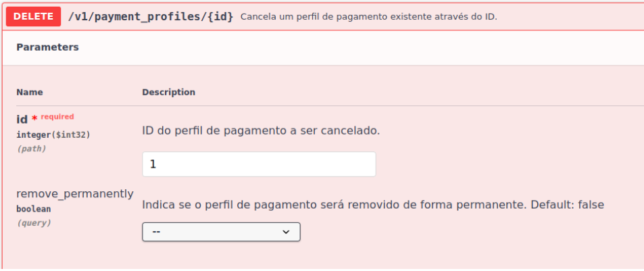The image size is (644, 271).
Task: Click the 'id' parameter name
Action: pos(22,120)
